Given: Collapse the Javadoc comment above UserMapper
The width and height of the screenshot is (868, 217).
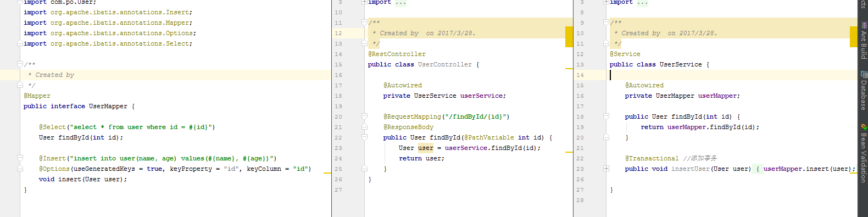Looking at the screenshot, I should tap(20, 64).
